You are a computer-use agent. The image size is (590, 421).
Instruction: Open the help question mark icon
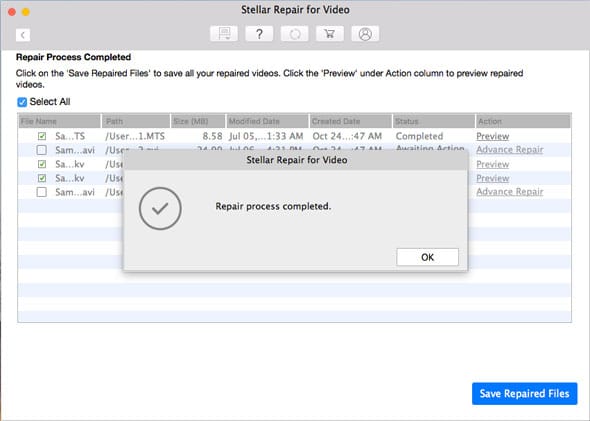pos(259,34)
